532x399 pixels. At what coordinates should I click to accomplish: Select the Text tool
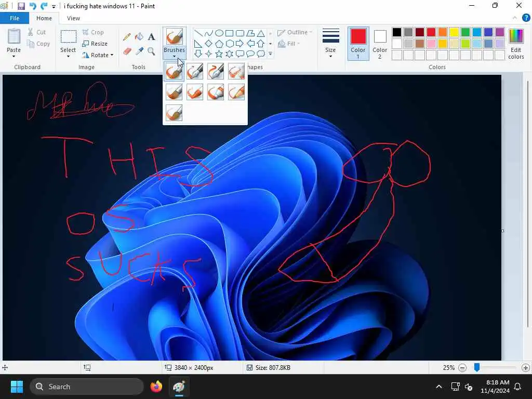[x=151, y=37]
